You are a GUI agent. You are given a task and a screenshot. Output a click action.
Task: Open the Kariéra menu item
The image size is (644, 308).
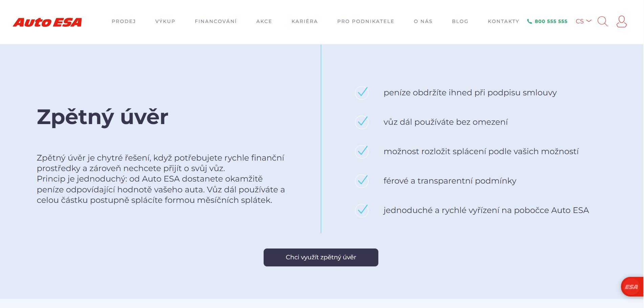(x=305, y=21)
